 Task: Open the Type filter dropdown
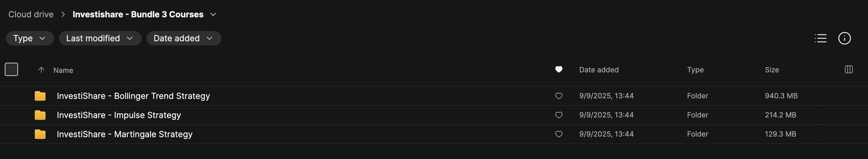(30, 38)
